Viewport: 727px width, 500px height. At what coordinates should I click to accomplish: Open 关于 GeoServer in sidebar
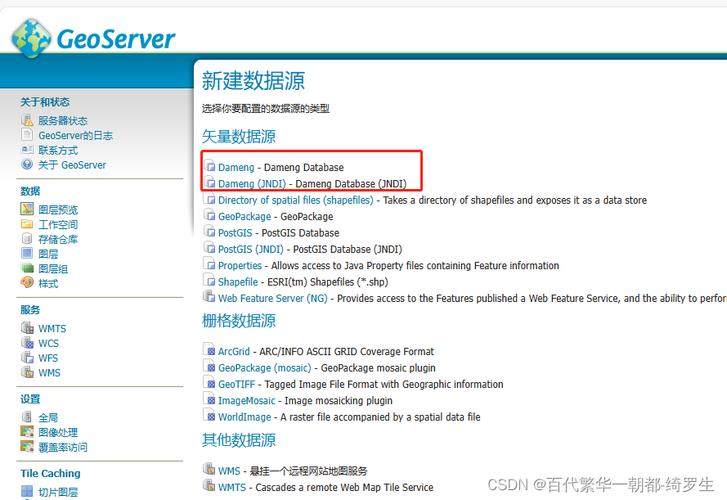coord(72,165)
